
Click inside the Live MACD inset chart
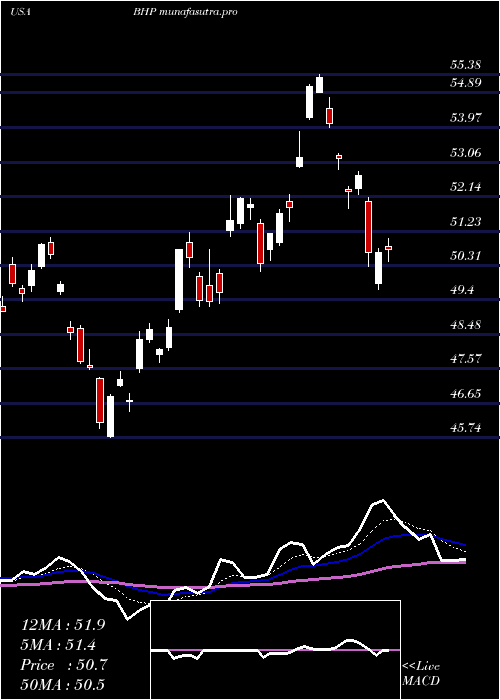tap(275, 650)
